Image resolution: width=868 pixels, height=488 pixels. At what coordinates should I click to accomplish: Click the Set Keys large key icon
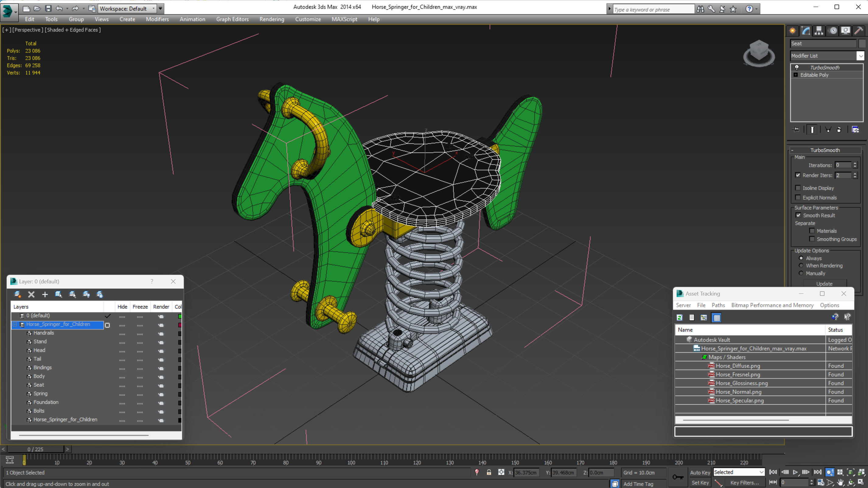pyautogui.click(x=678, y=477)
